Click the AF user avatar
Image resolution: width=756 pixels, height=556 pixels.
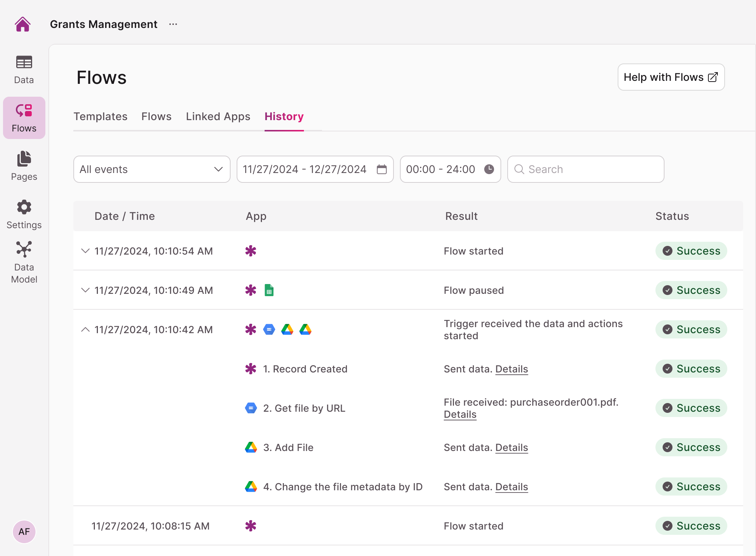(x=24, y=531)
